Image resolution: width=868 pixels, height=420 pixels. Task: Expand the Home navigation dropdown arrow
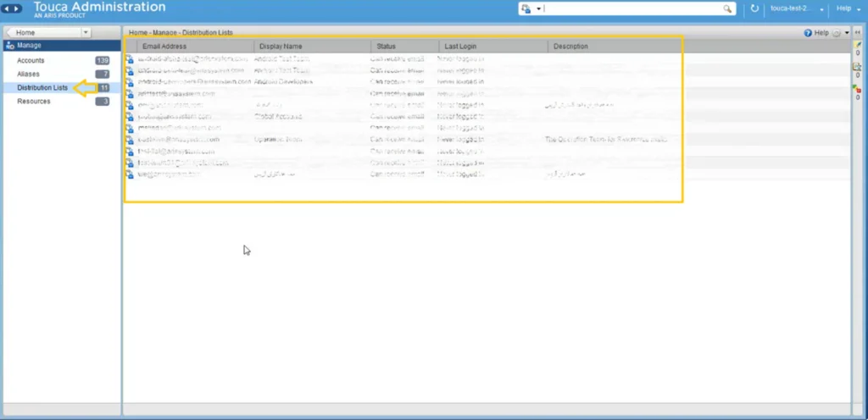(x=86, y=33)
